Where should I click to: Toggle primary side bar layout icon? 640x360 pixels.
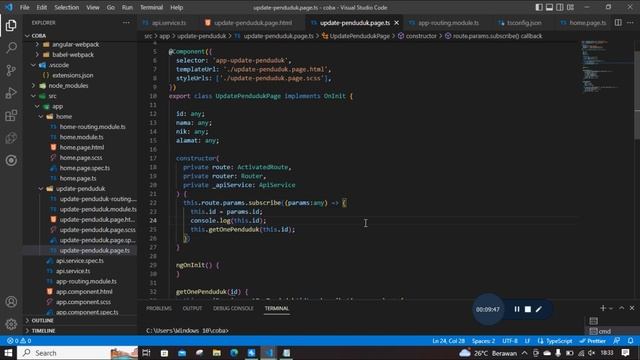539,7
